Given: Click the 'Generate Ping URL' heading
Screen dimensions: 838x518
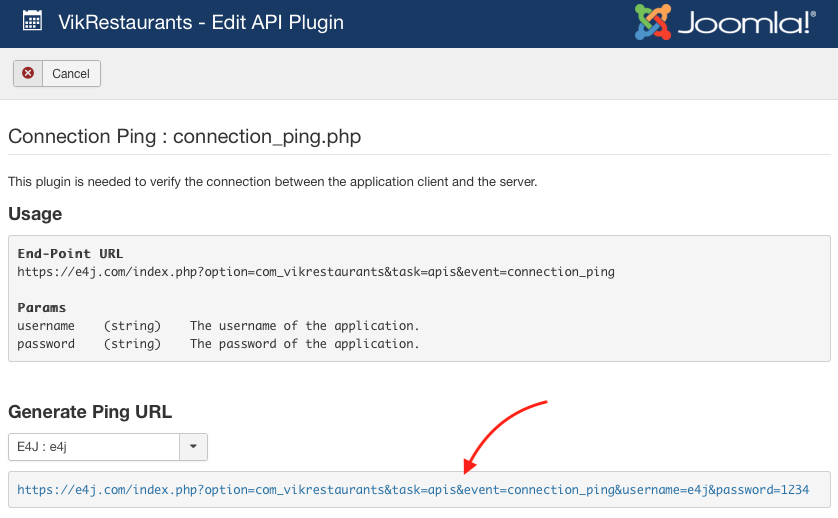Looking at the screenshot, I should click(x=90, y=412).
